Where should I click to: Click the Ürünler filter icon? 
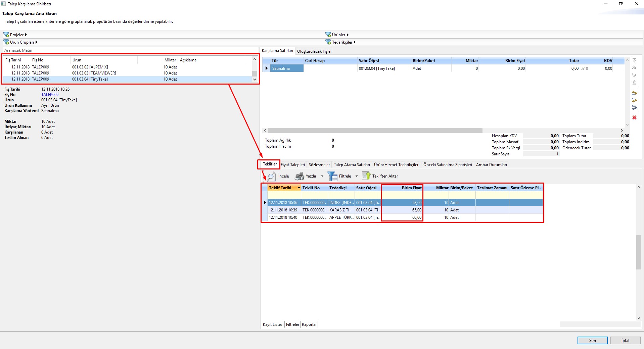(x=328, y=35)
